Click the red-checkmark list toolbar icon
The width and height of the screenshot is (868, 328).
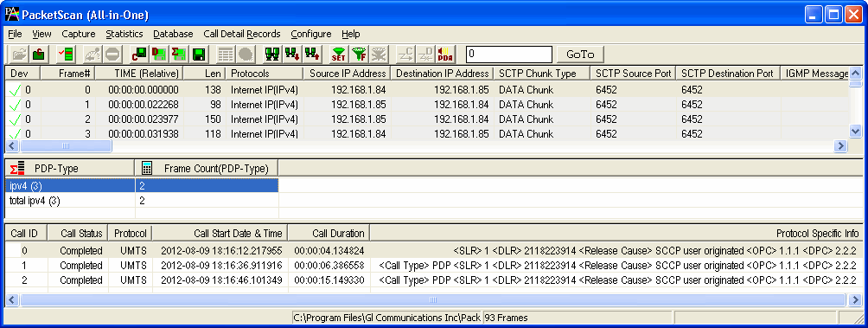tap(65, 55)
